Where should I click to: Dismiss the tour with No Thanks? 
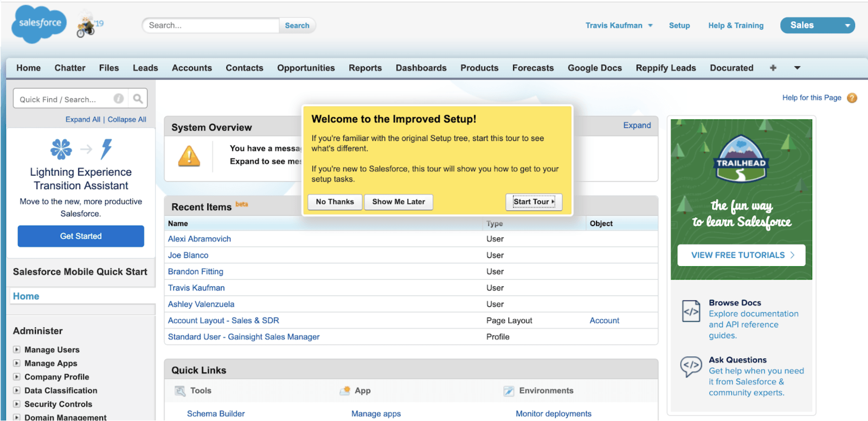coord(335,202)
